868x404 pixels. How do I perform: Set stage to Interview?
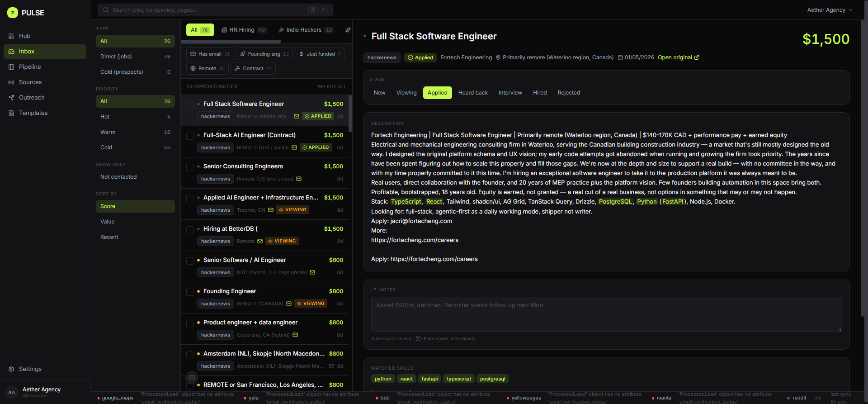510,93
